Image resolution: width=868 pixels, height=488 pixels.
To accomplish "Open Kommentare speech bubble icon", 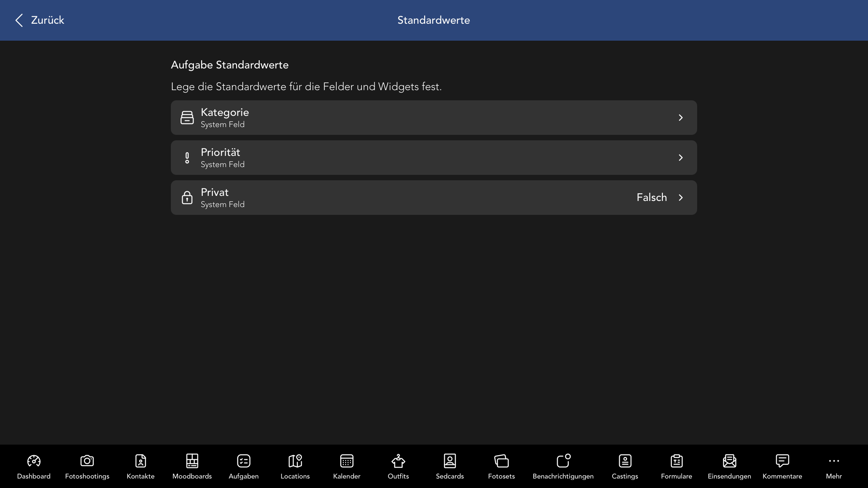I will point(782,461).
